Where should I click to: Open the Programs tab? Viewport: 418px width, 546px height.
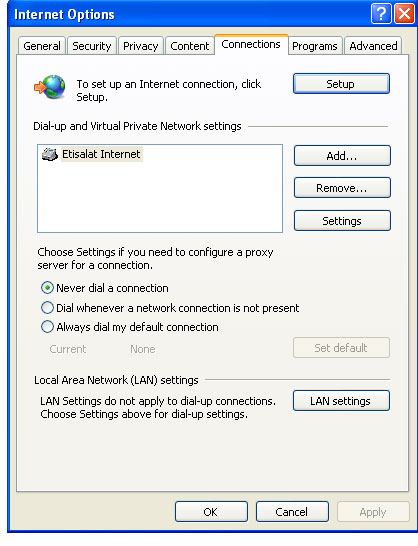(315, 46)
